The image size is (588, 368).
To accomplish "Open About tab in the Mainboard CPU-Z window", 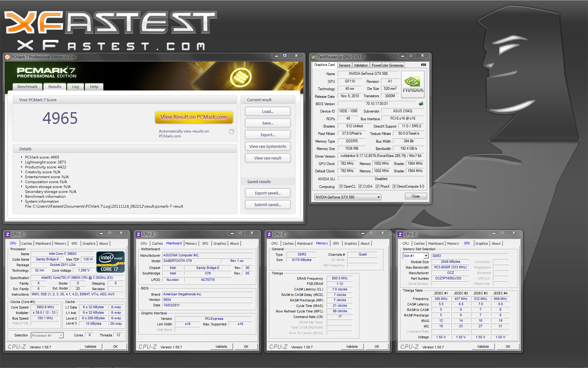I will pyautogui.click(x=234, y=243).
